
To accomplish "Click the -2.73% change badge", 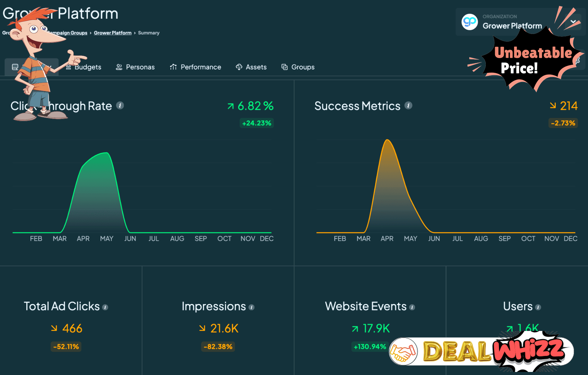I will (563, 123).
